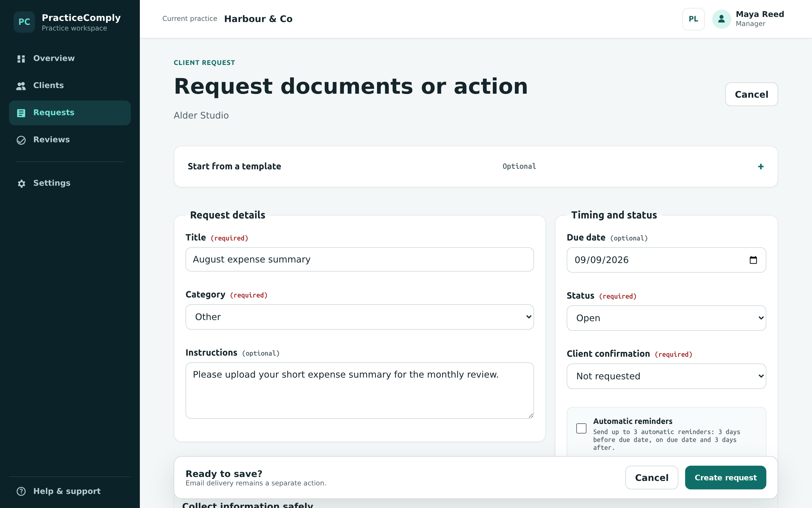This screenshot has width=812, height=508.
Task: Click the Create request button
Action: click(x=725, y=478)
